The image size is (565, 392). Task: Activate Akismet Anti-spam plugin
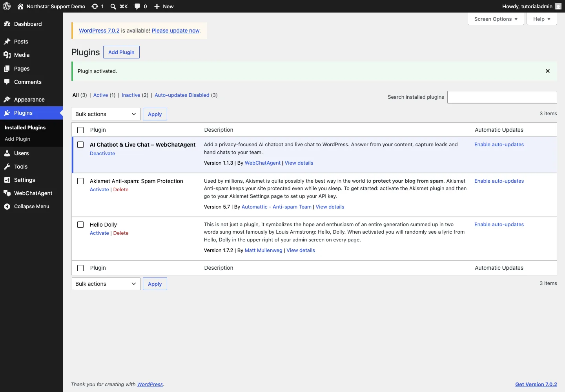click(x=99, y=189)
